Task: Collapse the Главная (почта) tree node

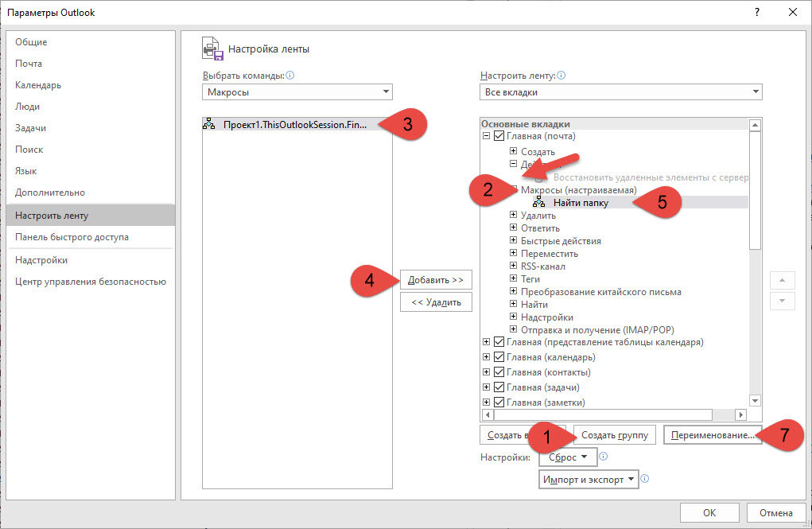Action: pyautogui.click(x=486, y=136)
